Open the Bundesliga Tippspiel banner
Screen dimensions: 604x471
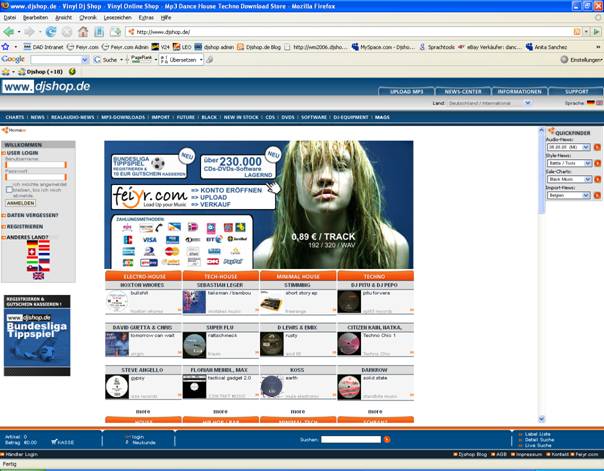coord(37,335)
